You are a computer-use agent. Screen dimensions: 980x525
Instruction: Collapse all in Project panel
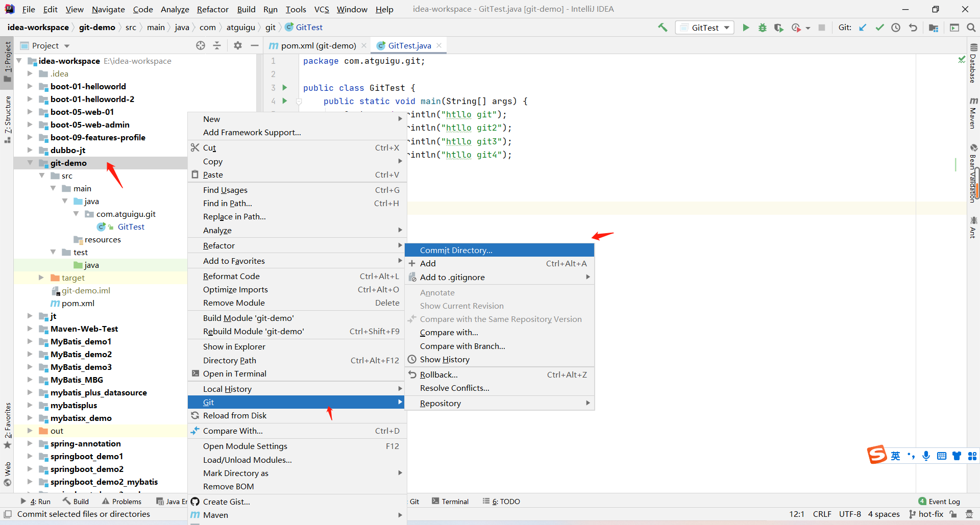pyautogui.click(x=217, y=45)
